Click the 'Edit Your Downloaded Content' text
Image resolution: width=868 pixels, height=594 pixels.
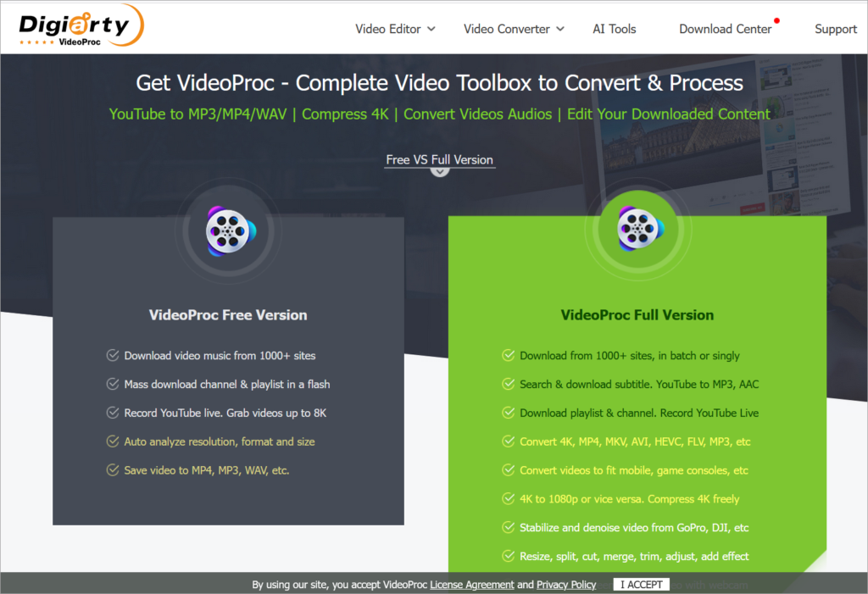pos(669,114)
